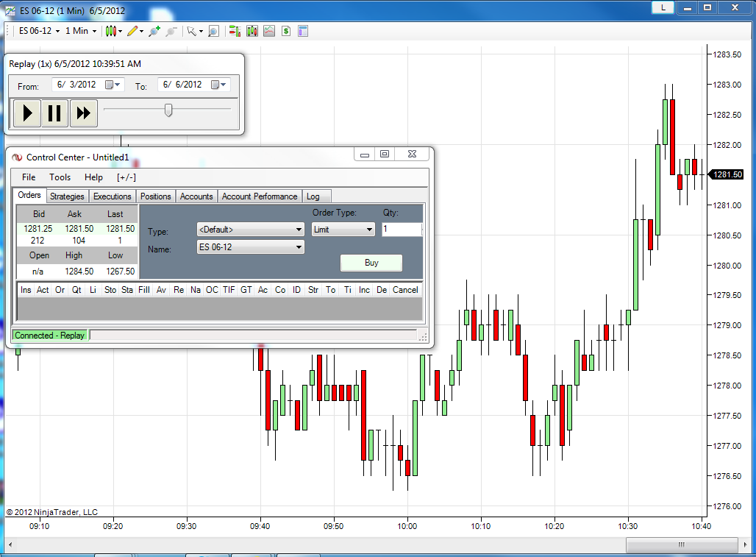Click the zoom out magnifier icon
Screen dimensions: 756x557
click(171, 32)
